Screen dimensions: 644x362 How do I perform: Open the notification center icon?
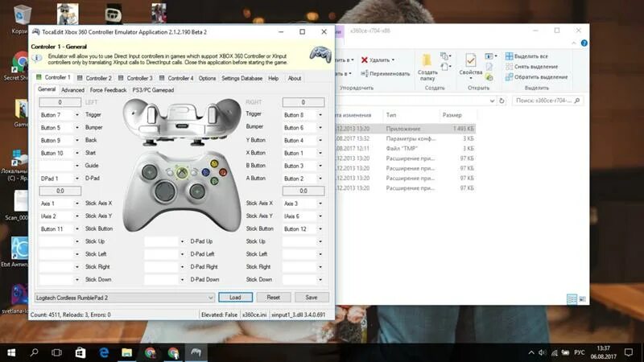click(x=629, y=352)
